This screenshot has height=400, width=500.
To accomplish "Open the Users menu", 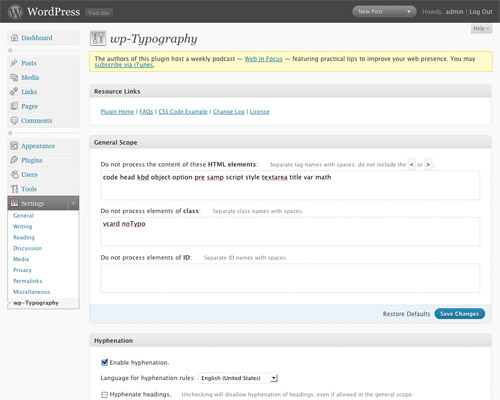I will [29, 174].
